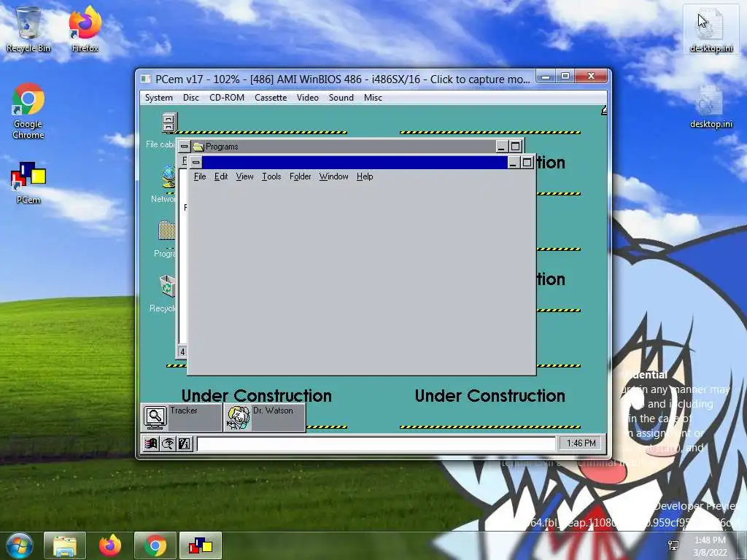Viewport: 747px width, 560px height.
Task: Maximize the blue-titled front window
Action: tap(527, 163)
